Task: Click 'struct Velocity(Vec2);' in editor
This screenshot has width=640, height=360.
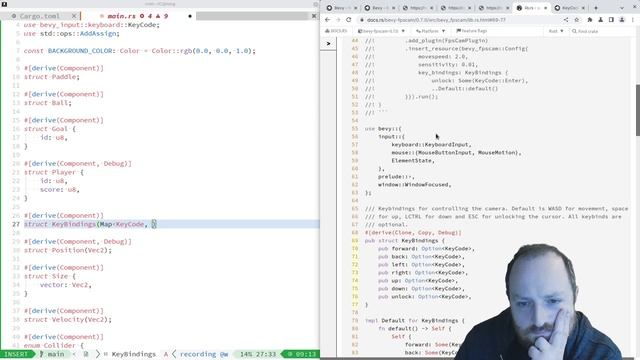Action: click(68, 320)
